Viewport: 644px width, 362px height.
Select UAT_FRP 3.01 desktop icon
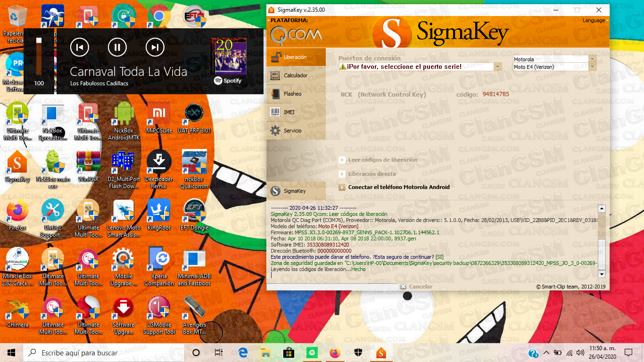[194, 118]
